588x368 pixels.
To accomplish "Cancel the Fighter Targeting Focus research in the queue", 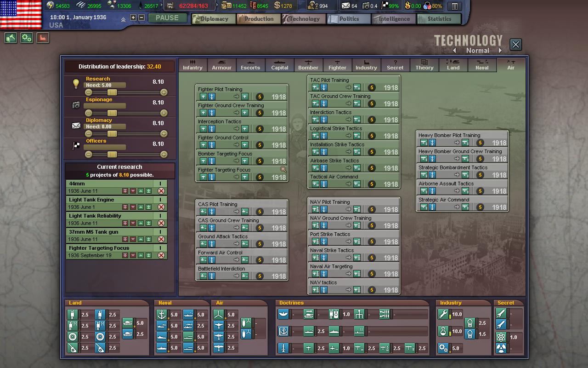I will pos(161,255).
